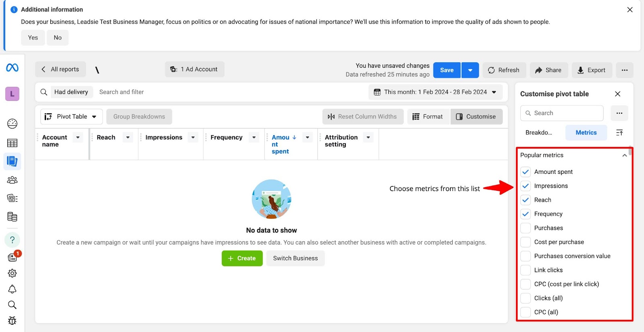Viewport: 644px width, 332px height.
Task: Switch to the Breakdowns tab
Action: click(x=539, y=133)
